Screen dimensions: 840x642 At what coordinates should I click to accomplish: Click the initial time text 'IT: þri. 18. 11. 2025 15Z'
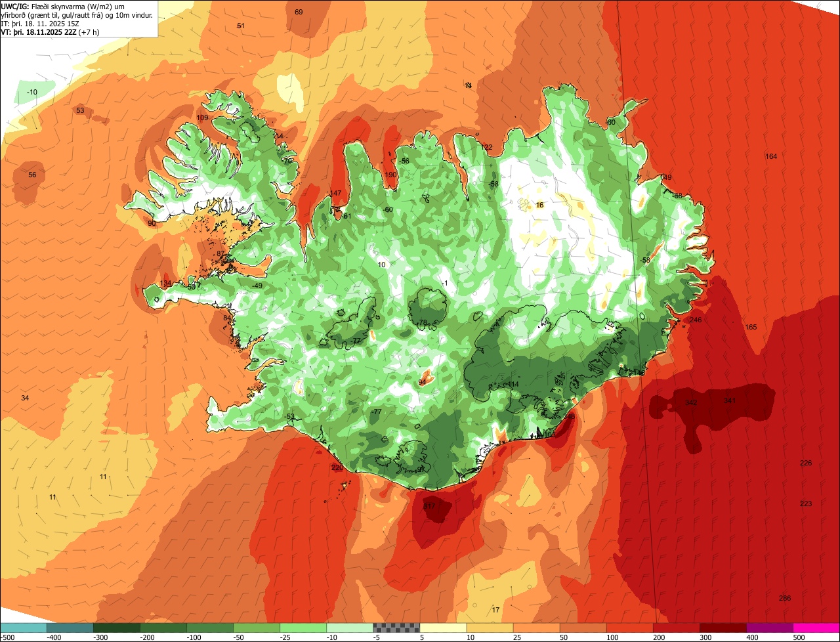click(x=40, y=23)
